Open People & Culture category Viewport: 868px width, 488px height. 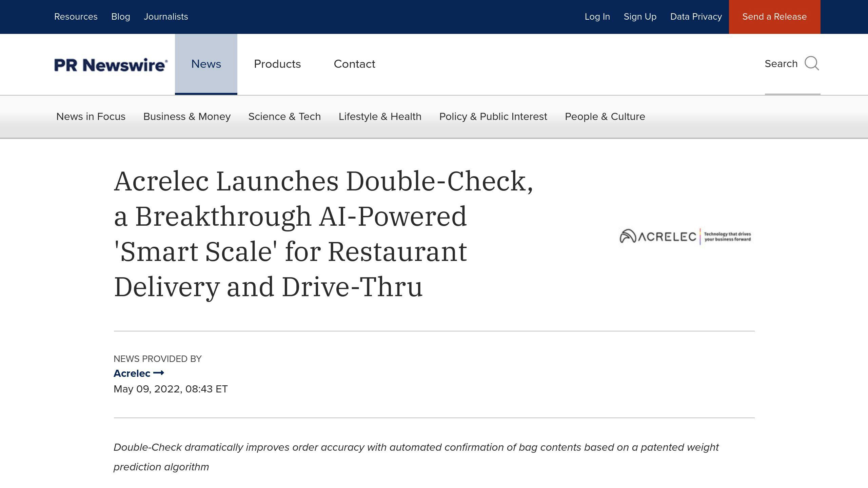[x=605, y=117]
